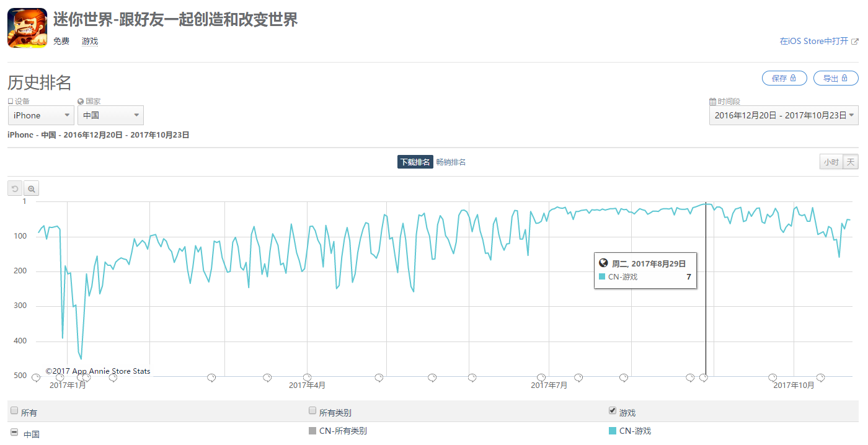Open the date range dropdown

point(784,115)
